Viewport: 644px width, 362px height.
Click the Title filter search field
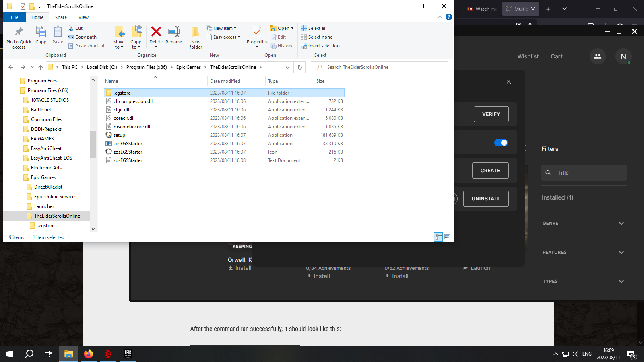(x=584, y=173)
